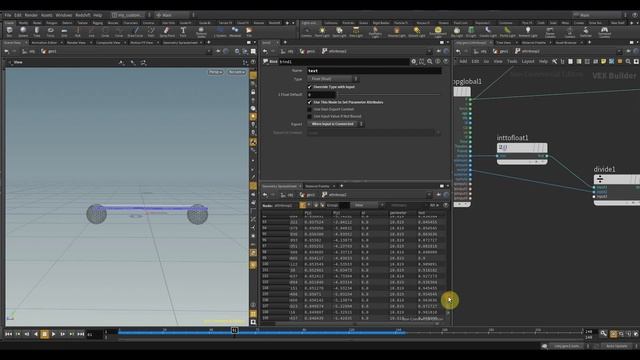Click magnifier search icon in parameter pane
This screenshot has width=640, height=360.
[429, 62]
